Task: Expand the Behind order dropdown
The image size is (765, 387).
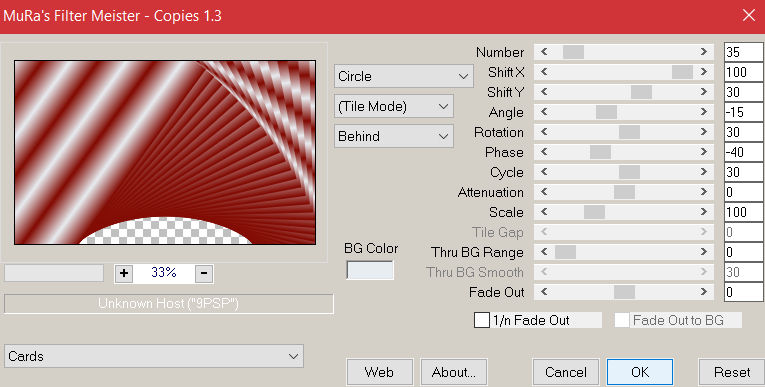Action: pos(394,136)
